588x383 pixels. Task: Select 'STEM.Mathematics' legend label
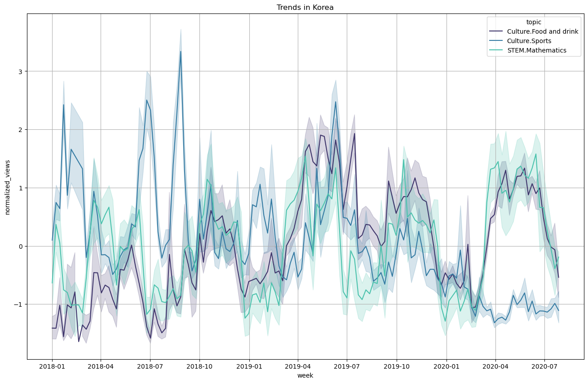pyautogui.click(x=536, y=50)
